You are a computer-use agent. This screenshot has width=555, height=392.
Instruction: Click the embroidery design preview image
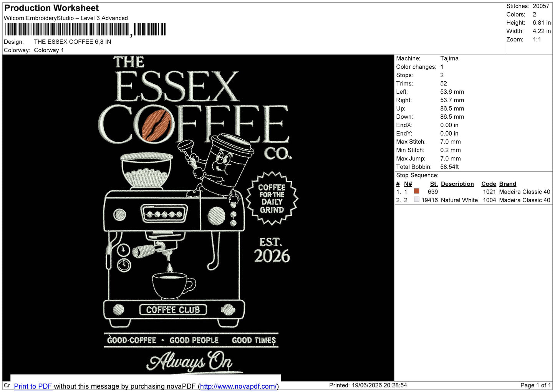click(x=198, y=218)
